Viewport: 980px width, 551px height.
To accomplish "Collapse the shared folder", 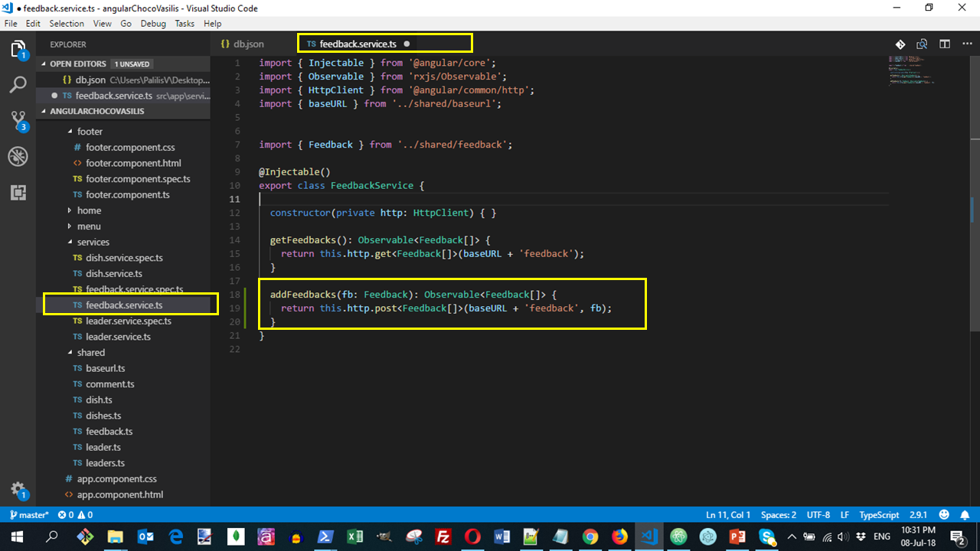I will click(x=91, y=353).
